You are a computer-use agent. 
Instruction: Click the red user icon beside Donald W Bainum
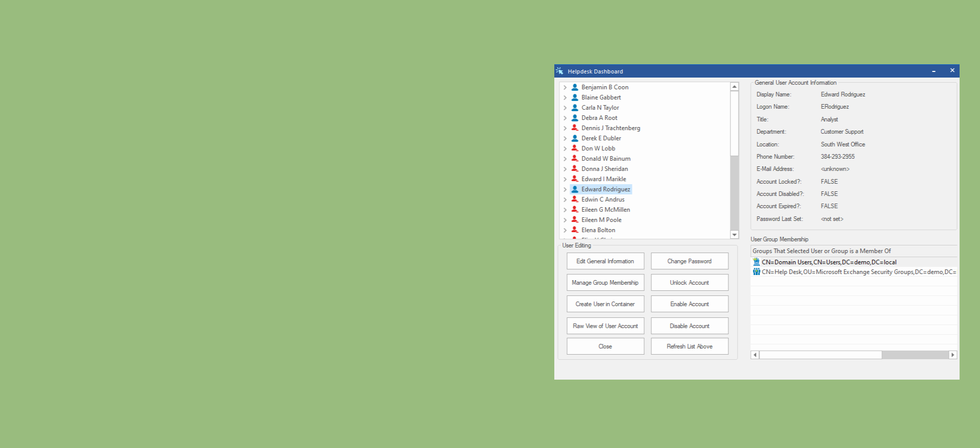[x=575, y=159]
